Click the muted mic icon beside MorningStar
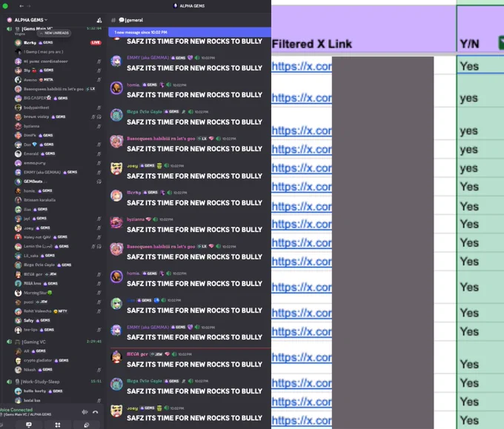The image size is (504, 429). pyautogui.click(x=99, y=293)
